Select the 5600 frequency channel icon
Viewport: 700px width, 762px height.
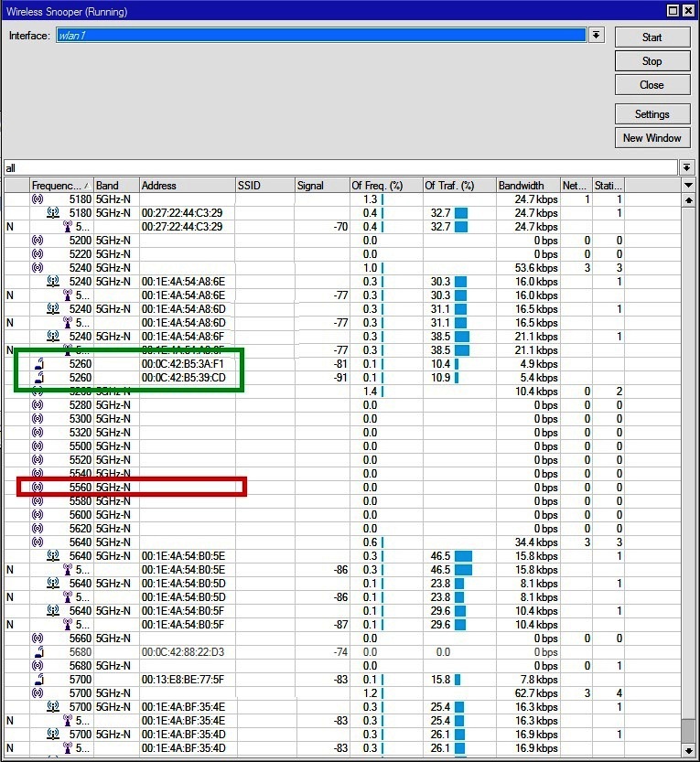pos(38,515)
